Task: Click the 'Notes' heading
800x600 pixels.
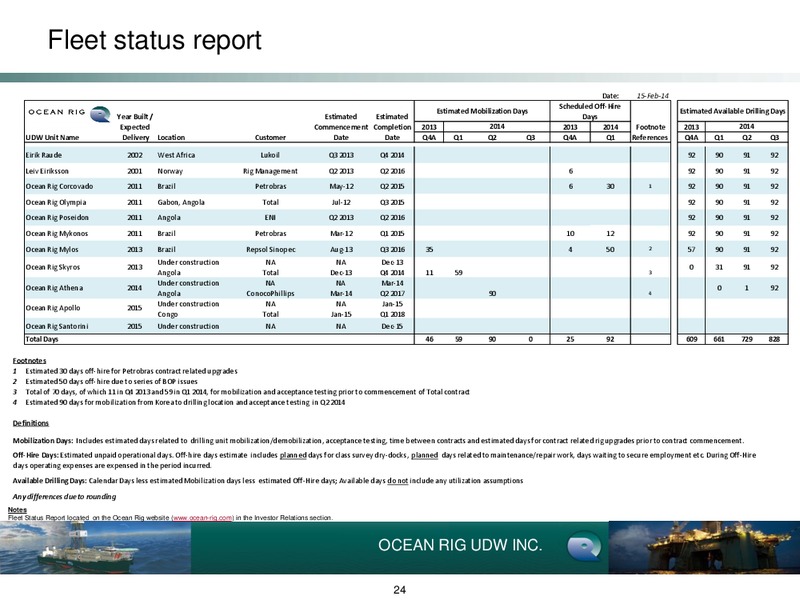Action: [17, 510]
